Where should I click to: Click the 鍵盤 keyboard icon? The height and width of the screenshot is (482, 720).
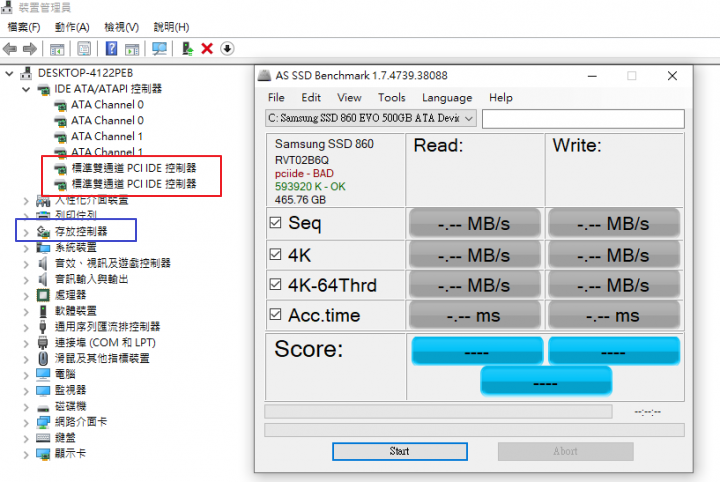[43, 438]
